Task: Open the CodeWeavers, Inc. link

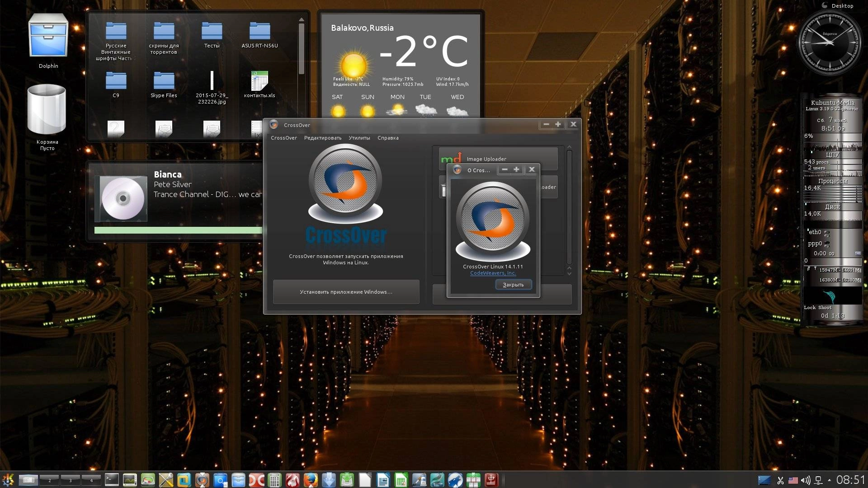Action: pos(493,273)
